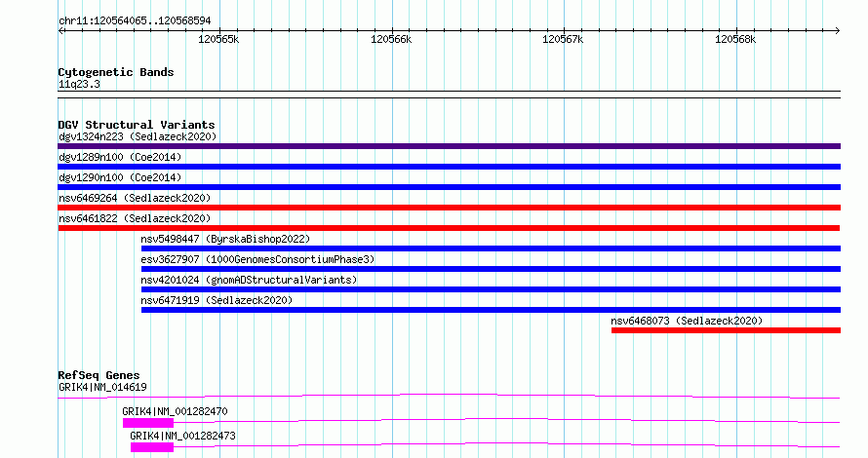Select the blue esv3627907 variant bar
Image resolution: width=868 pixels, height=458 pixels.
click(x=491, y=269)
